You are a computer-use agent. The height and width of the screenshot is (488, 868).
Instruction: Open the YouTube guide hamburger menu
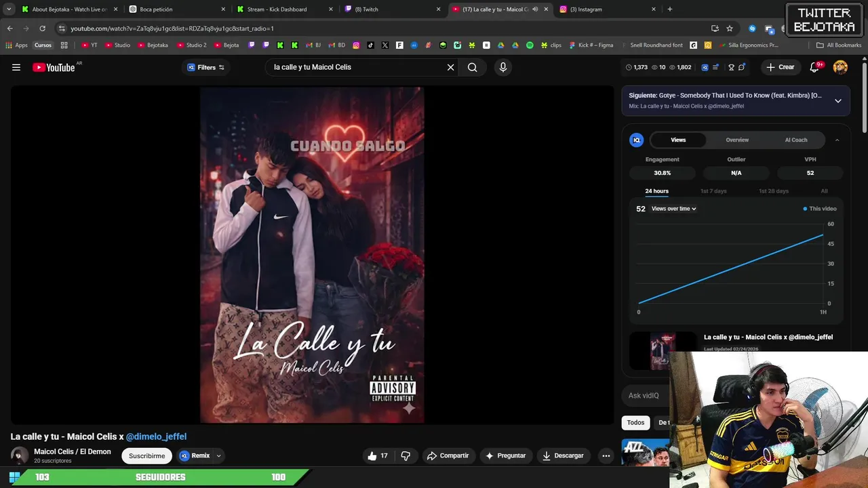[x=16, y=67]
